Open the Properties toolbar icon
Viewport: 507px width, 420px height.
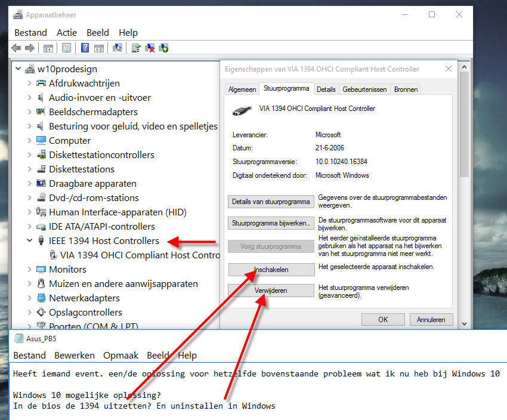pyautogui.click(x=67, y=48)
